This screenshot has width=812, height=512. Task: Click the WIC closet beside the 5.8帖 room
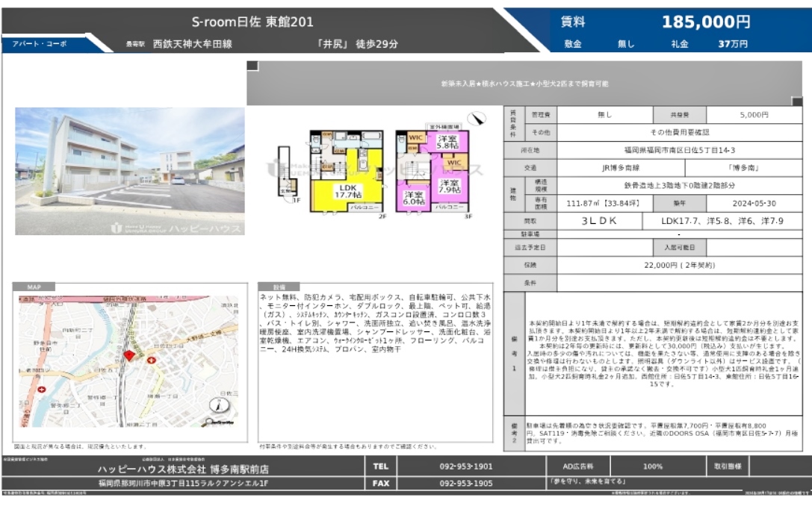tap(416, 137)
